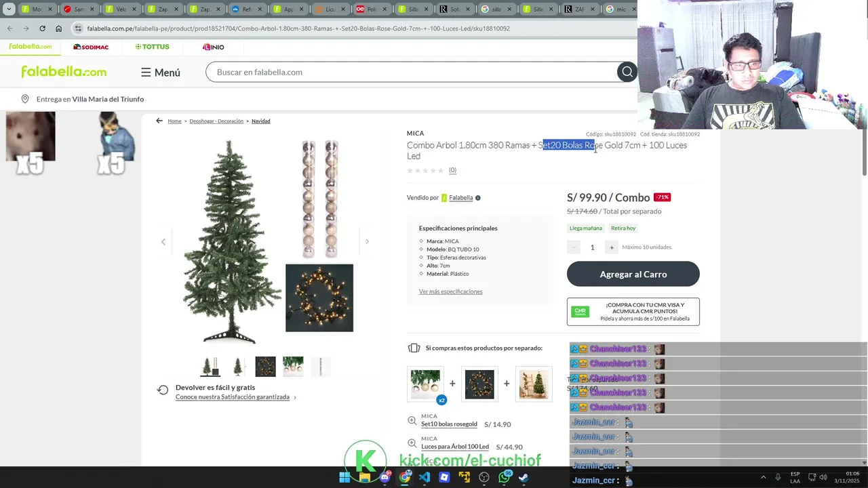
Task: Select the ornaments thumbnail below gallery
Action: 293,367
